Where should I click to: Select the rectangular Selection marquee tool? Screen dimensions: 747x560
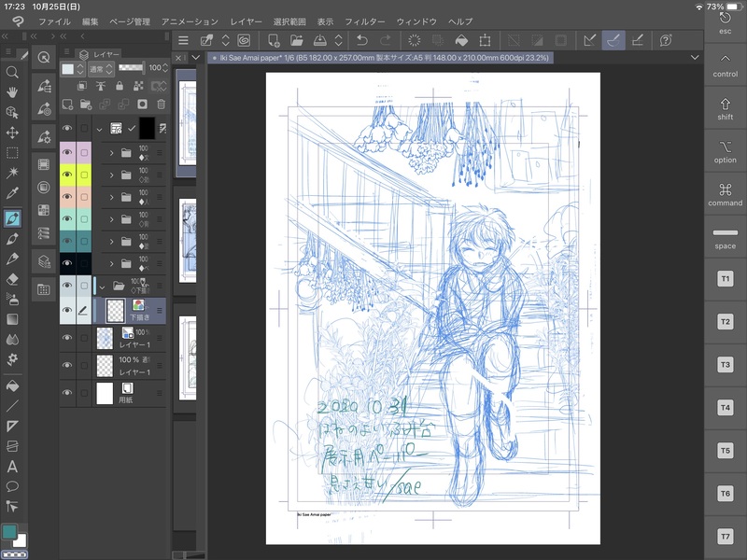pos(12,153)
